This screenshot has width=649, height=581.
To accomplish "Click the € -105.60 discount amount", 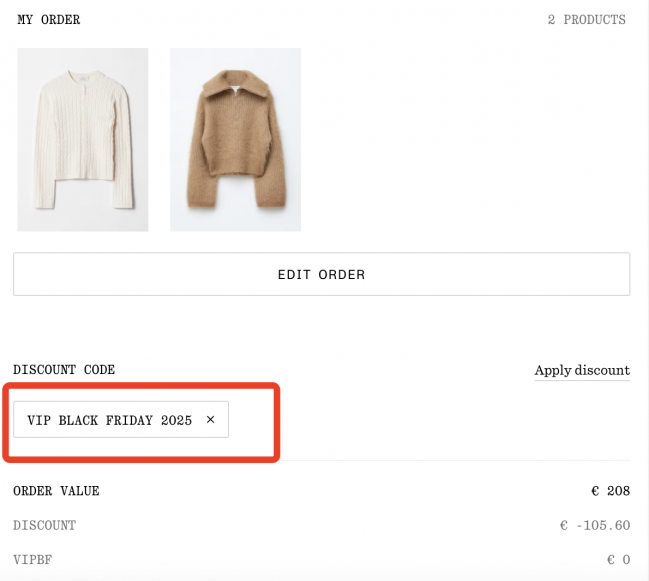I will tap(595, 525).
